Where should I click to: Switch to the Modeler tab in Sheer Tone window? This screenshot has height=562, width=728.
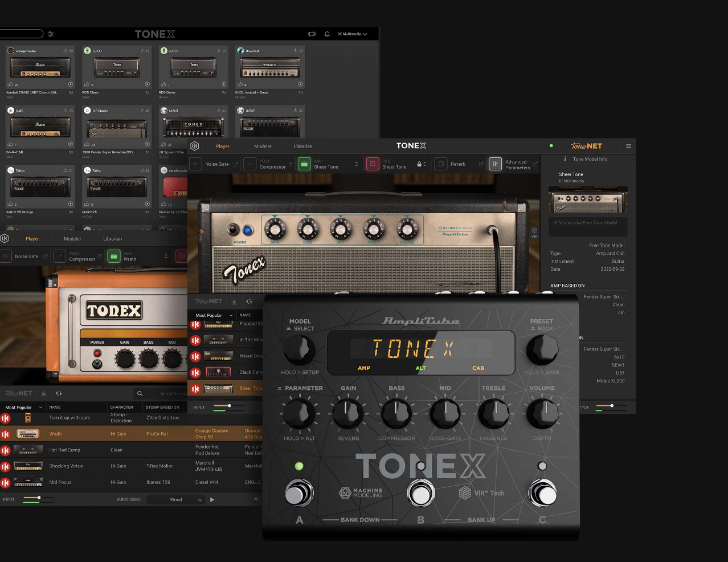click(263, 146)
